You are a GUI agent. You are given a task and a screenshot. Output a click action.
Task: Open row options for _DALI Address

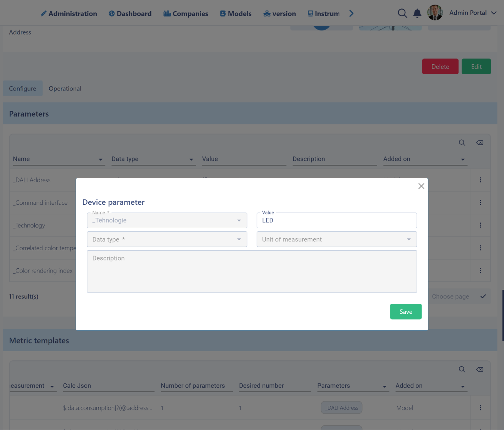(480, 180)
